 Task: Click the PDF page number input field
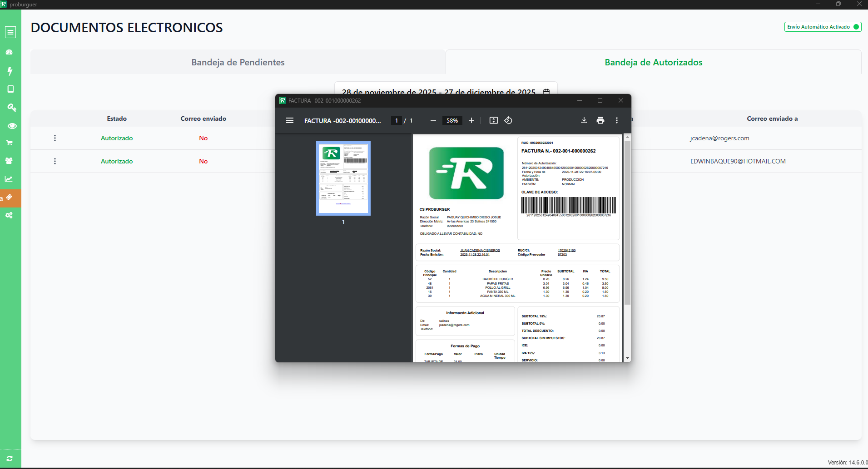click(x=397, y=120)
